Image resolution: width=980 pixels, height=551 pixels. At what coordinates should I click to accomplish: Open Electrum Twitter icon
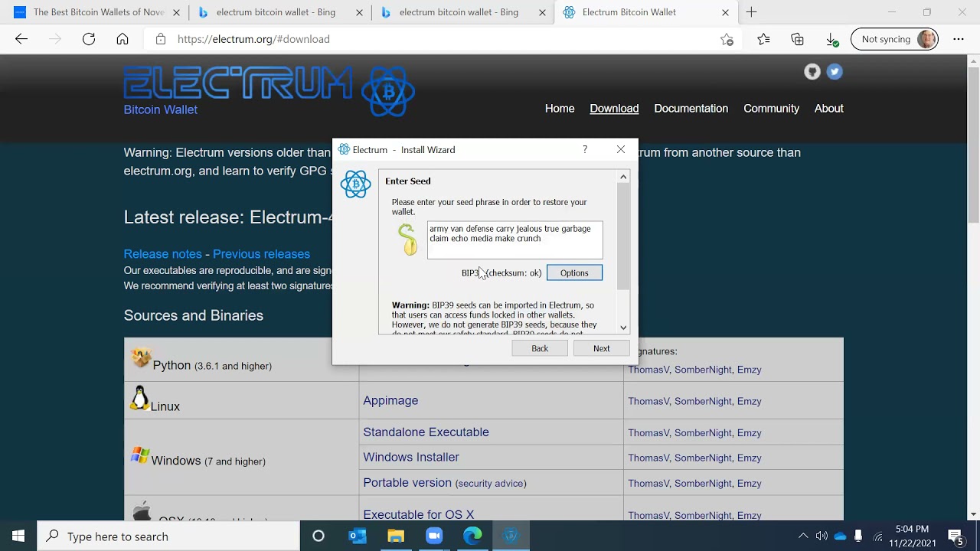835,72
